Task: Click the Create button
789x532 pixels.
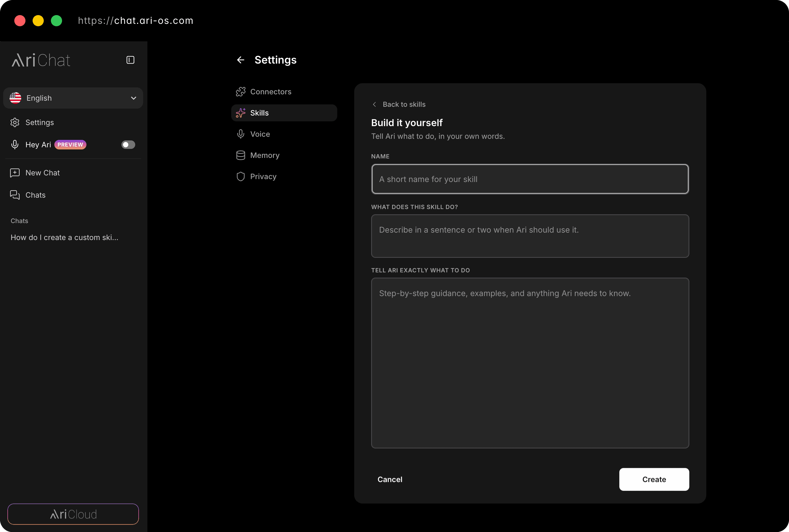Action: 654,480
